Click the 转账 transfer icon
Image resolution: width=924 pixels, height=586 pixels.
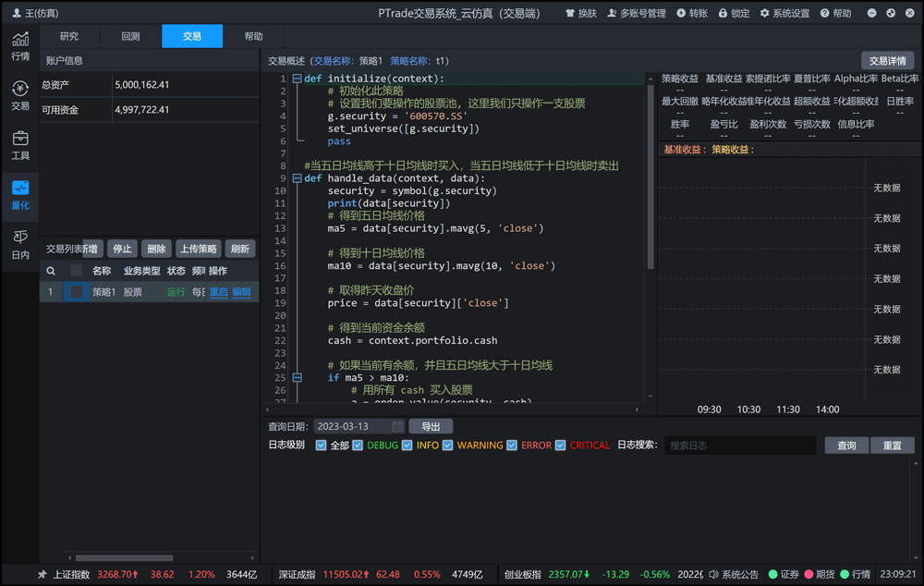(x=681, y=13)
